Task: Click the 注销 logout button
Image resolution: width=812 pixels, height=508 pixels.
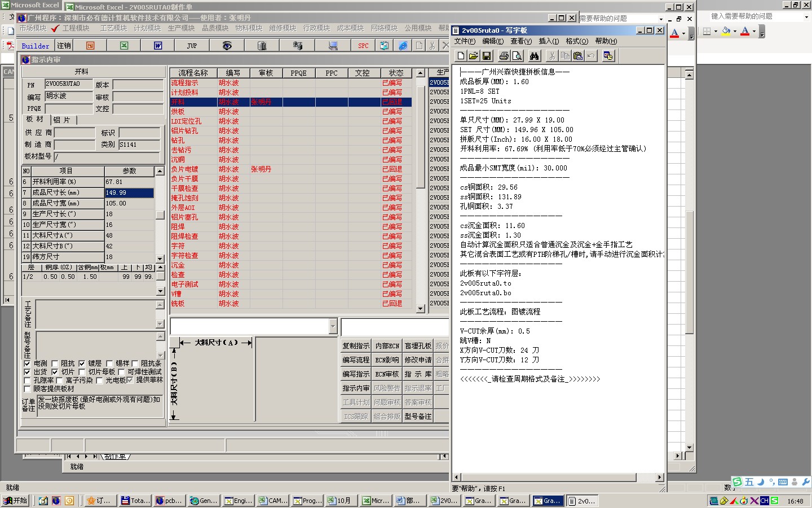Action: point(64,46)
